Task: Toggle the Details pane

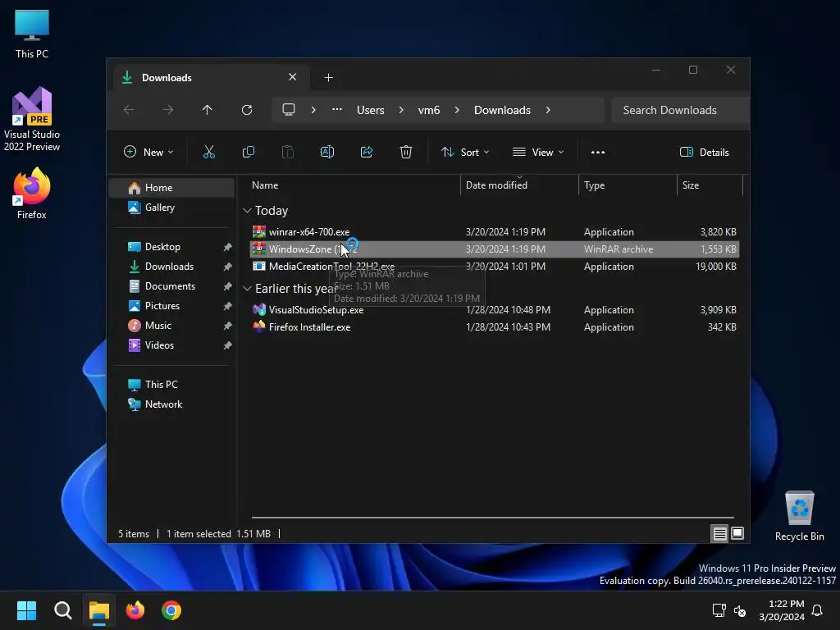Action: 704,152
